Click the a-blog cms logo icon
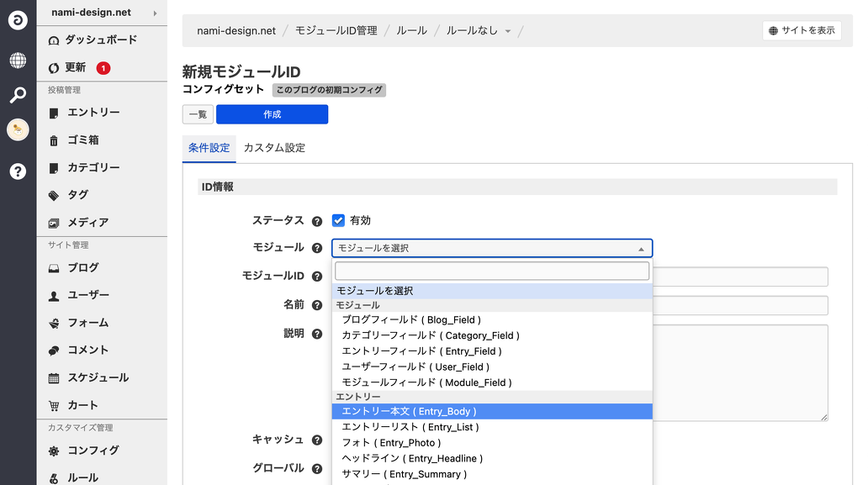This screenshot has width=868, height=485. tap(18, 21)
